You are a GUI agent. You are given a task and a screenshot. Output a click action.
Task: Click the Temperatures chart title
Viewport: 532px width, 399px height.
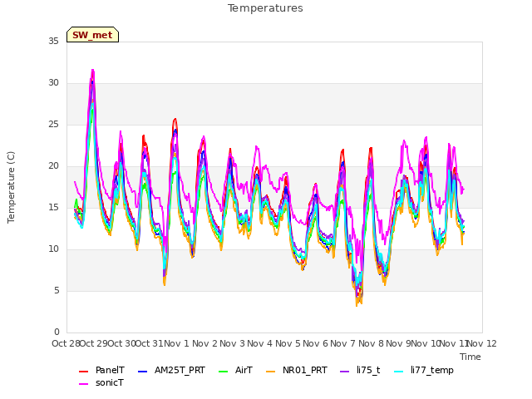(265, 8)
